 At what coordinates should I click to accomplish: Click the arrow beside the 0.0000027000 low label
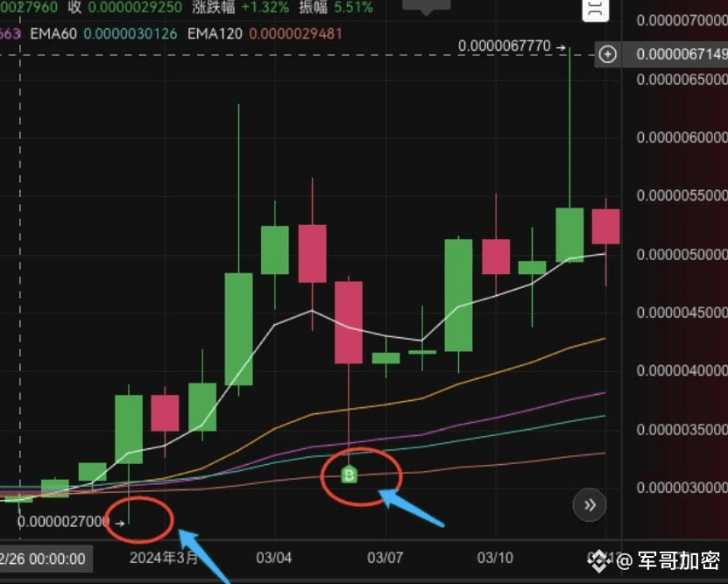pyautogui.click(x=119, y=524)
